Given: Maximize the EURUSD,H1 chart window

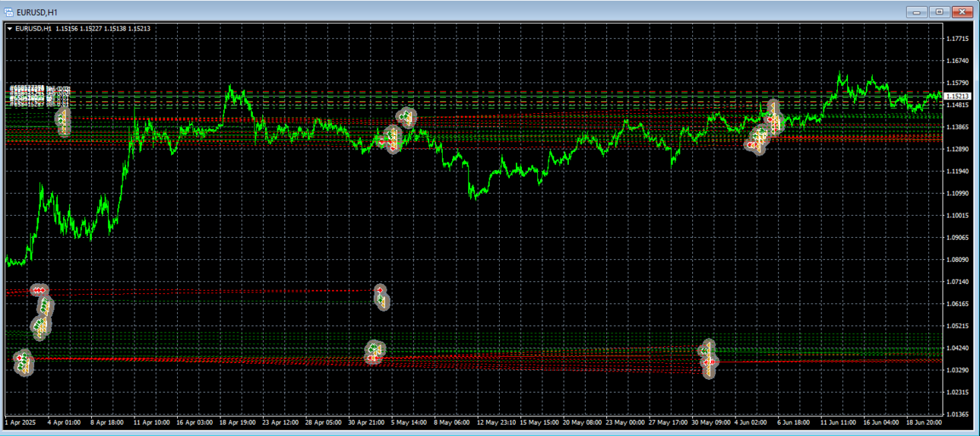Looking at the screenshot, I should [940, 11].
